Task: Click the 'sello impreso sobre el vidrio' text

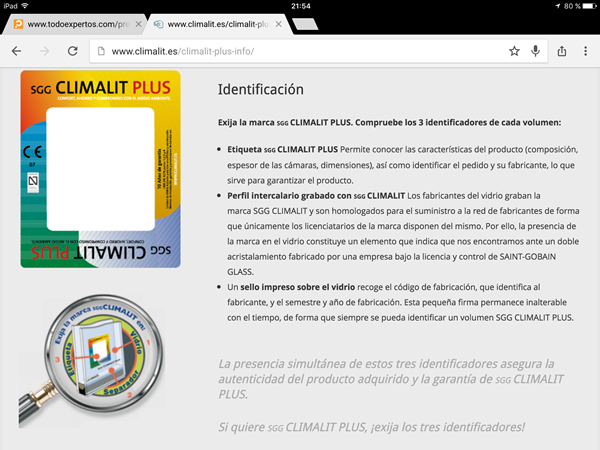Action: coord(298,287)
